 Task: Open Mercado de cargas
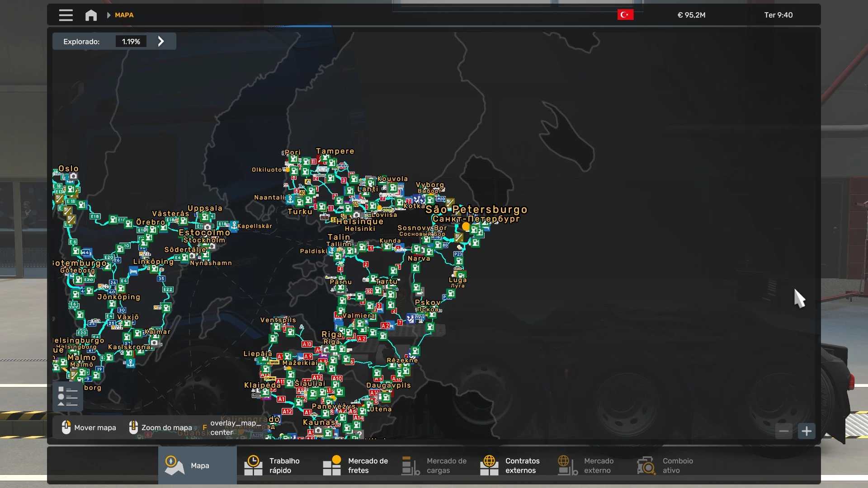click(434, 465)
